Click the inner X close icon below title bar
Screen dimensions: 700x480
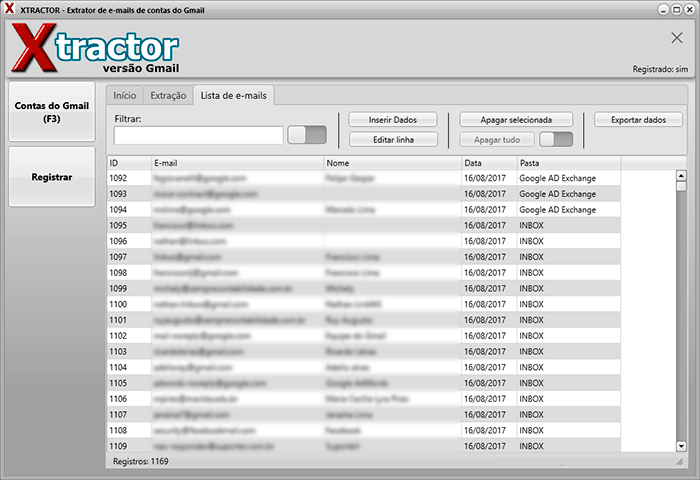677,38
